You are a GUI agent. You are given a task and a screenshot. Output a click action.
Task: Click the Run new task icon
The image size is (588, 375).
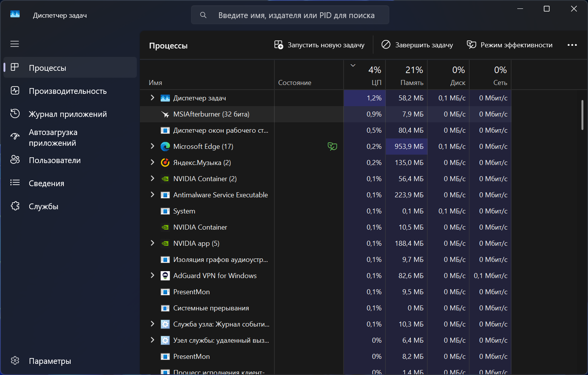point(278,45)
